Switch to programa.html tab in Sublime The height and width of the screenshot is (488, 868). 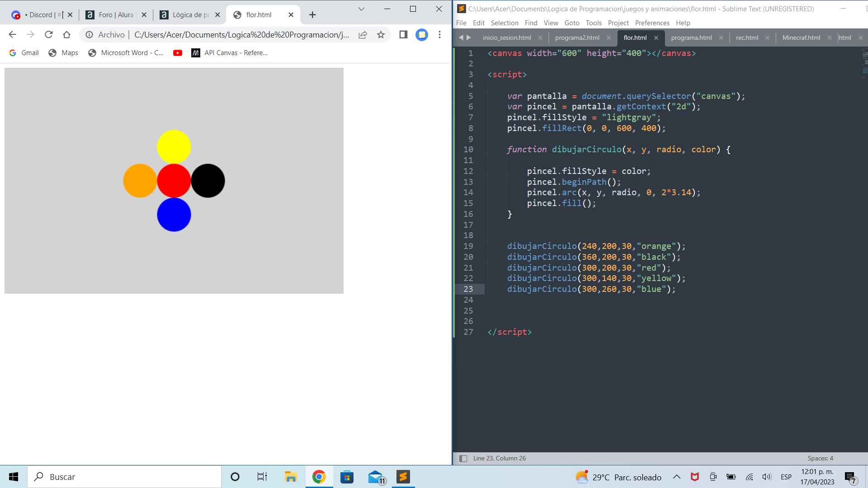pyautogui.click(x=691, y=38)
